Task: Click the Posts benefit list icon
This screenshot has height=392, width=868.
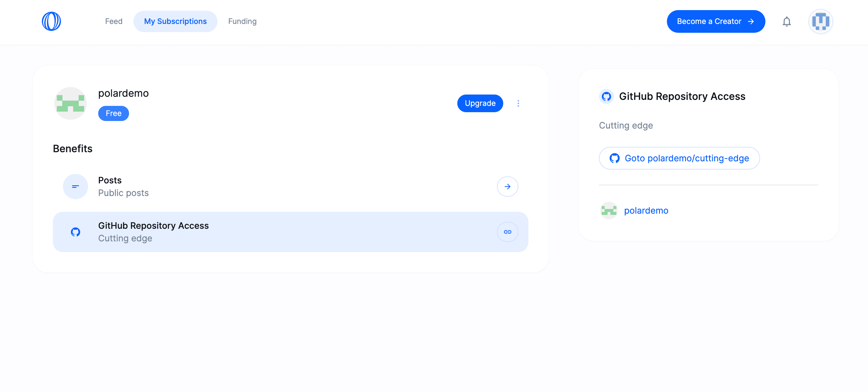Action: click(x=75, y=186)
